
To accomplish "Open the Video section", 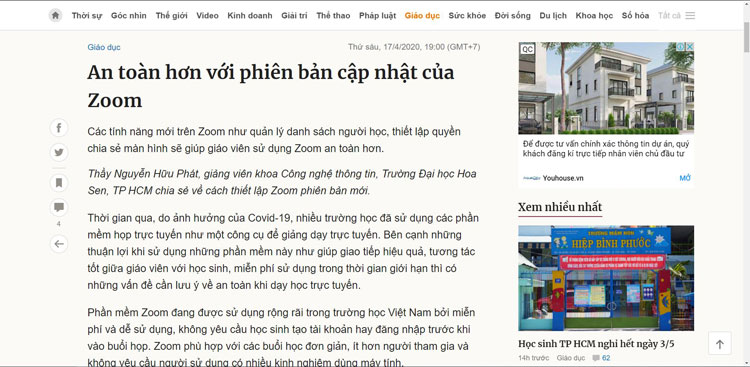I will [x=207, y=15].
